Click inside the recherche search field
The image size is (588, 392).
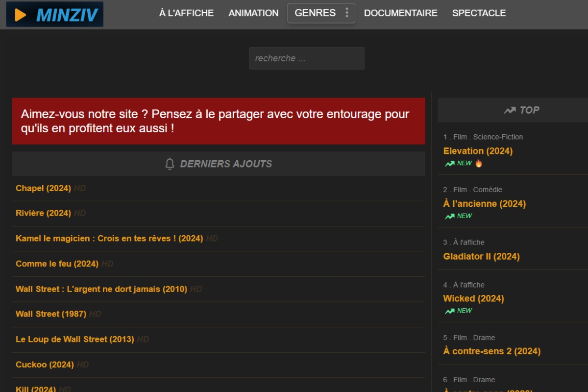306,58
